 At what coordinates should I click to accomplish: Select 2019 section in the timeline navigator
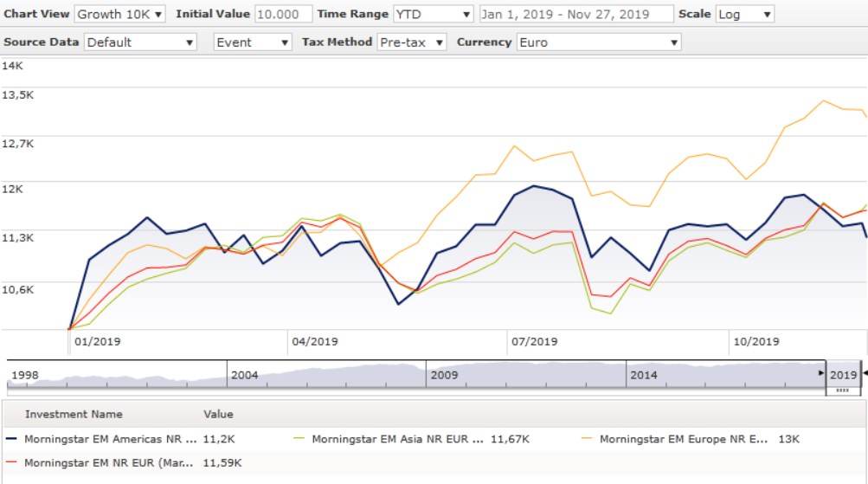pos(842,375)
